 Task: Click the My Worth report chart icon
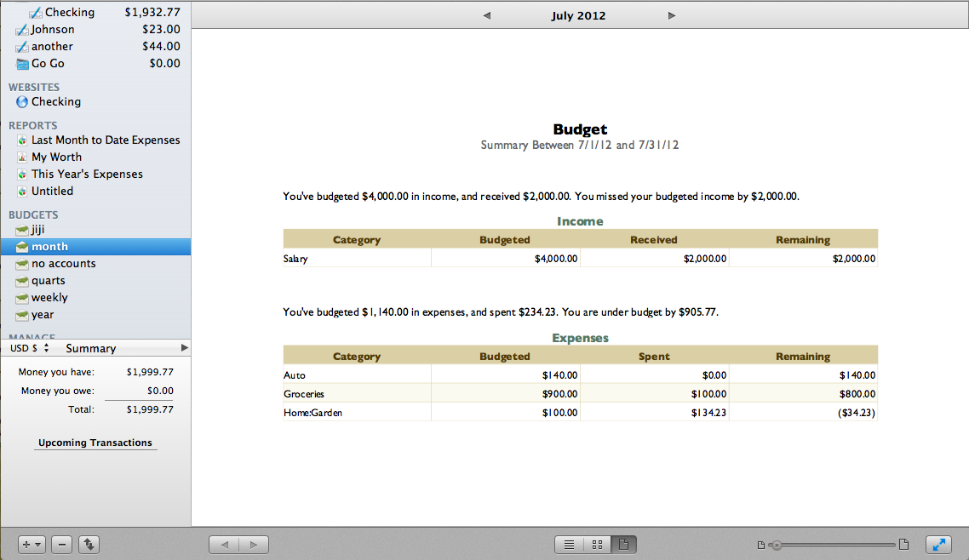pos(22,157)
